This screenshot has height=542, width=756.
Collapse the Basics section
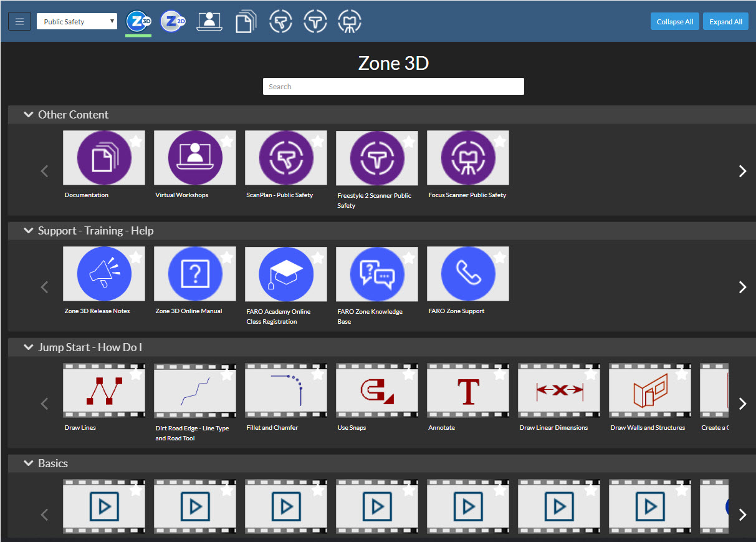pos(28,463)
